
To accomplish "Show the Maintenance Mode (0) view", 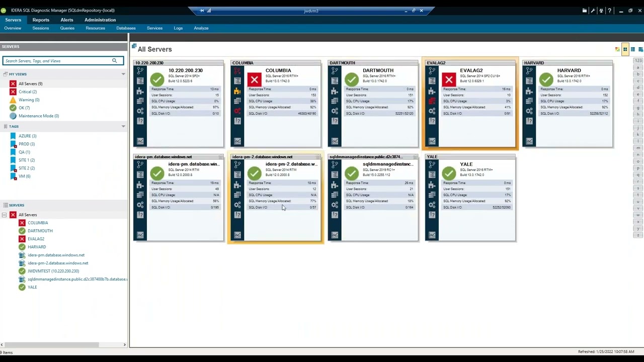I will 39,116.
